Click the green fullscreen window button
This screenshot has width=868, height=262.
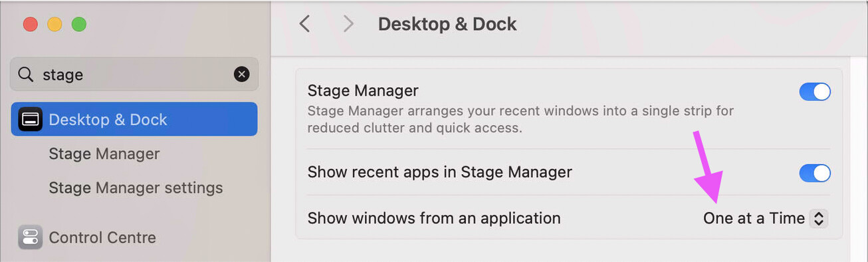pyautogui.click(x=79, y=25)
